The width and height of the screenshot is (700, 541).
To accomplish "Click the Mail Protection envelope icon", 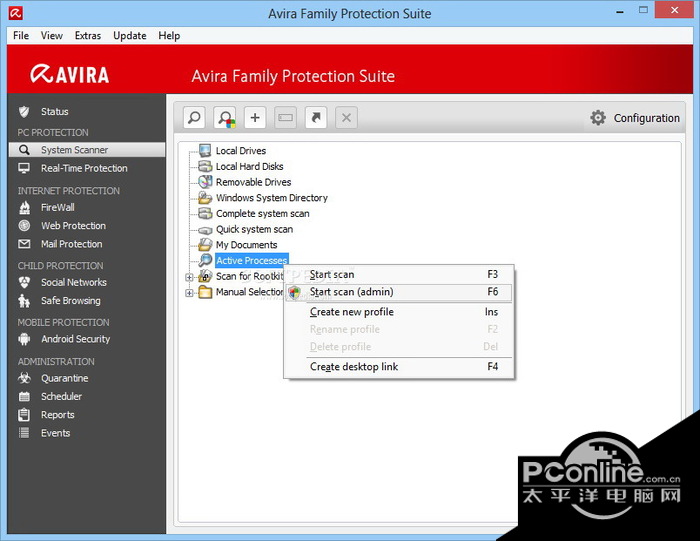I will 24,244.
